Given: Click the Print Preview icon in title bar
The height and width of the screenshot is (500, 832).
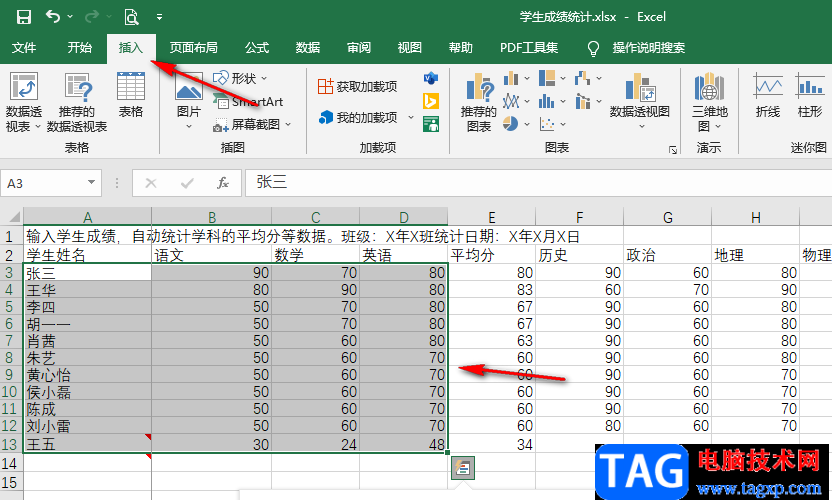Looking at the screenshot, I should (131, 17).
